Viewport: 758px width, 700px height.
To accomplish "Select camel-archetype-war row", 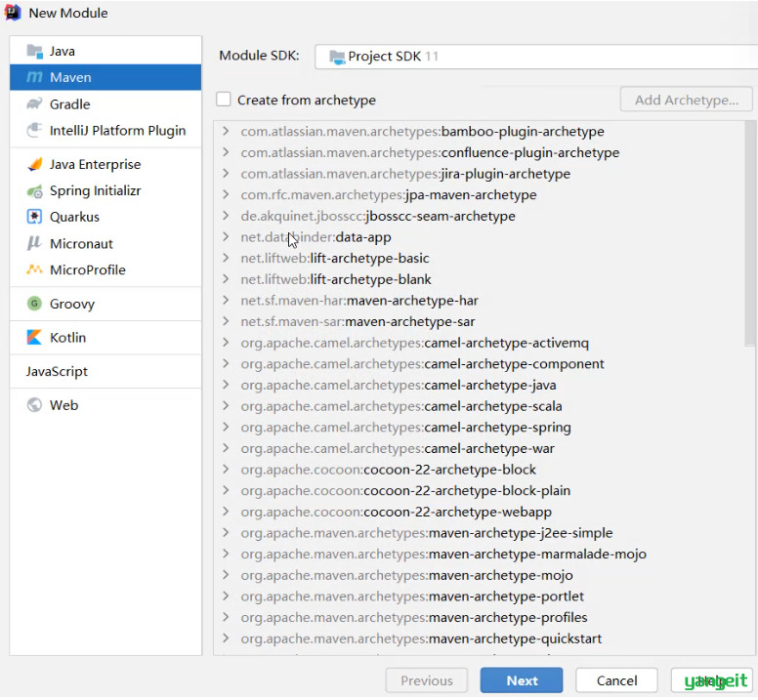I will click(479, 448).
